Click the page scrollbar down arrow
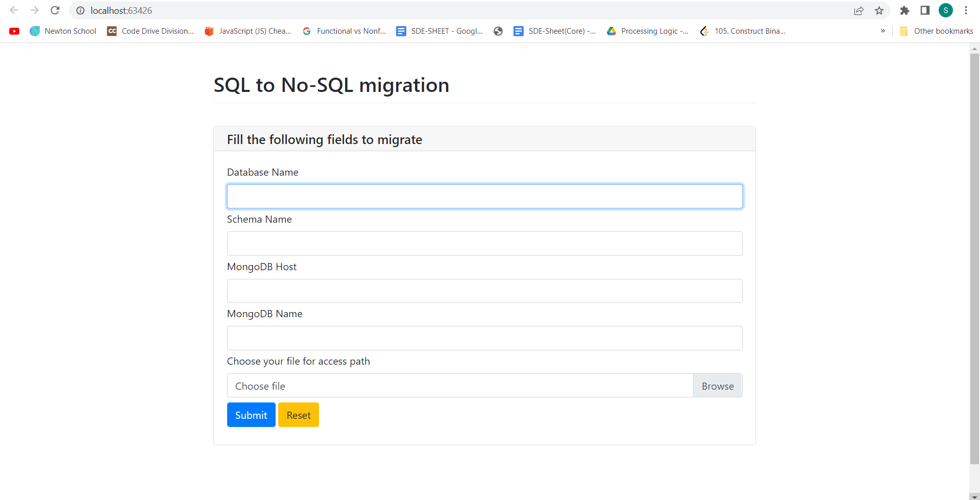The width and height of the screenshot is (980, 500). pos(974,496)
